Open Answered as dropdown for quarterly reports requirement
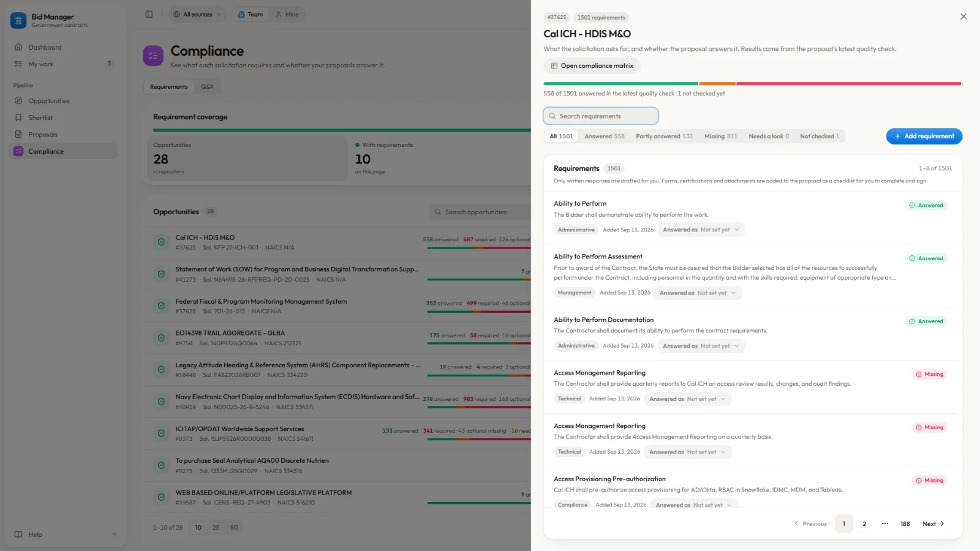 688,399
